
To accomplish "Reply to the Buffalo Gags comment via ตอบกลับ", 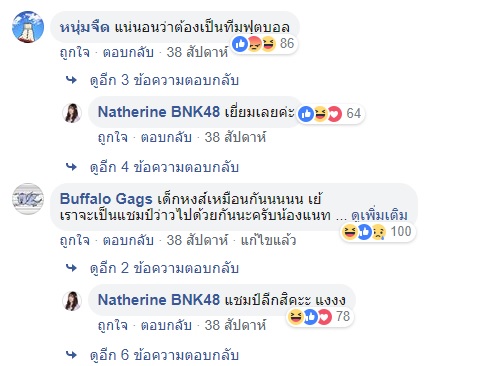I will (128, 240).
